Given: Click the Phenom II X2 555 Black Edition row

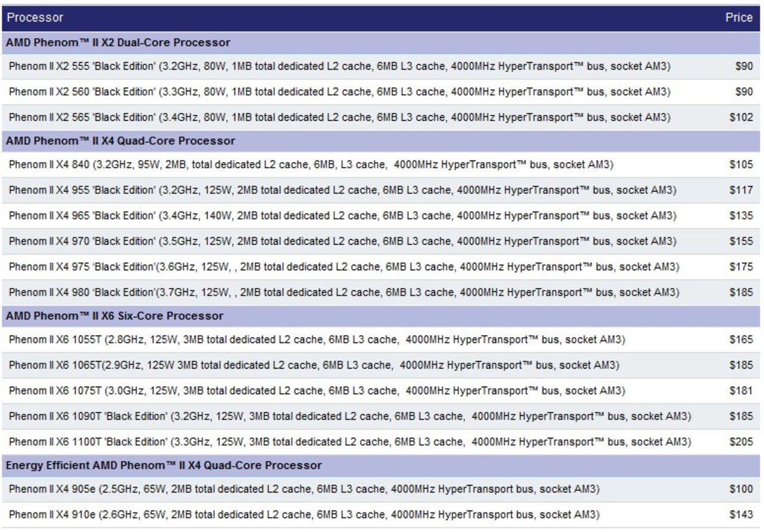Looking at the screenshot, I should [x=339, y=67].
